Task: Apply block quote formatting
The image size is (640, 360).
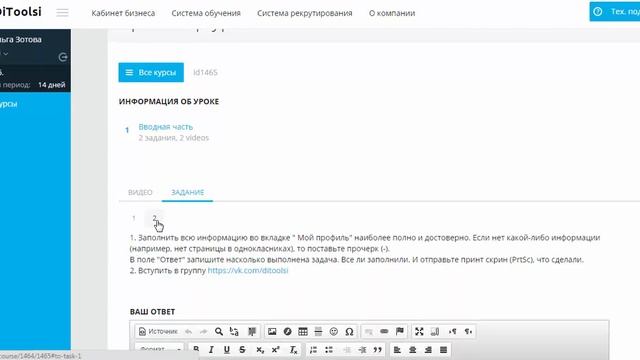Action: click(378, 350)
